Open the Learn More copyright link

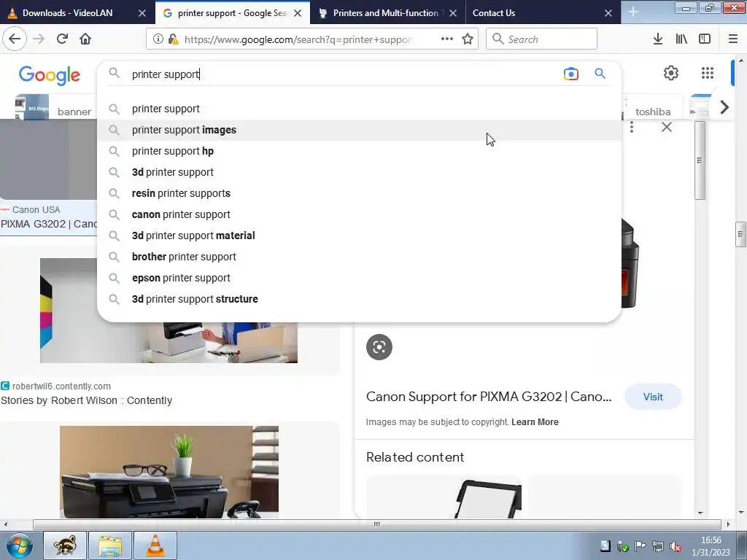coord(535,422)
